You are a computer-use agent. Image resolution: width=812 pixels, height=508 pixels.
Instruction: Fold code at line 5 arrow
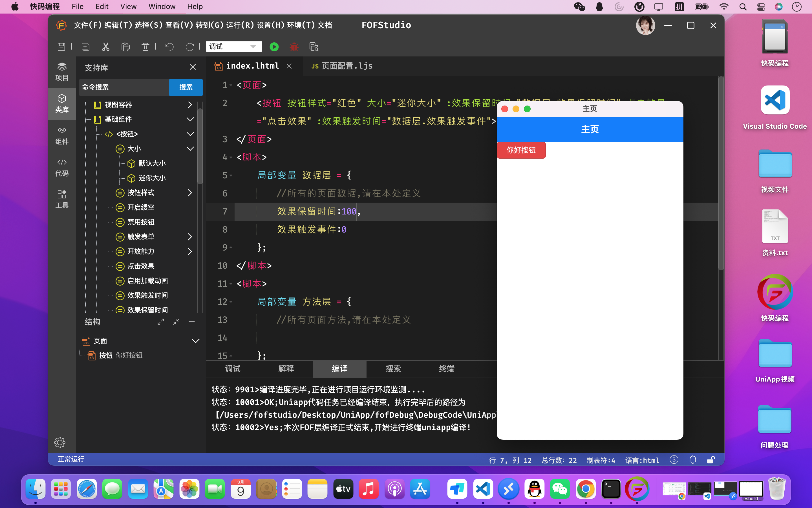[231, 175]
